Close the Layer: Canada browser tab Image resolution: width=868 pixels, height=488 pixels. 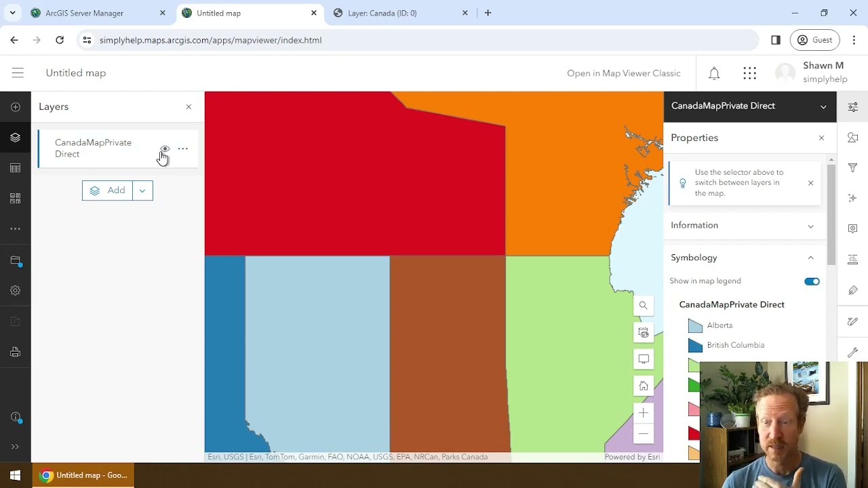pyautogui.click(x=465, y=13)
